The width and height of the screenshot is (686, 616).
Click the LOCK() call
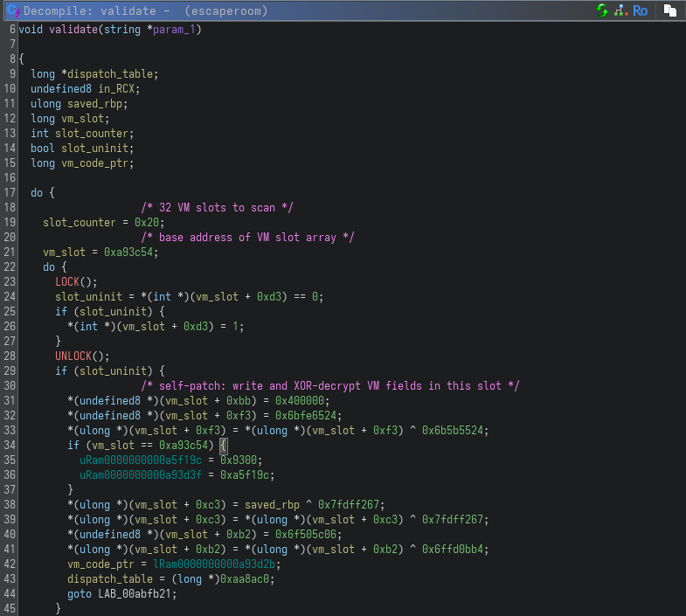[x=76, y=281]
